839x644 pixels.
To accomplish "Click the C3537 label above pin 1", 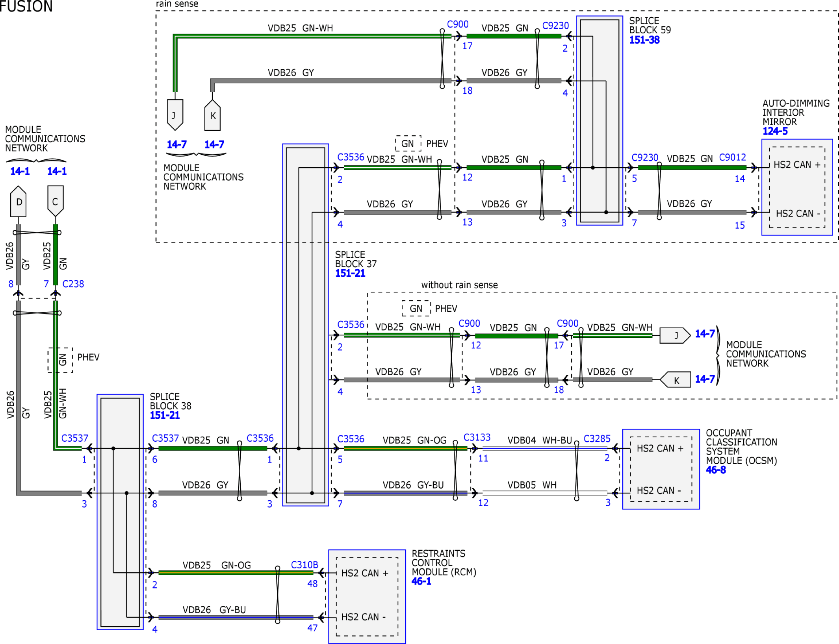I will [x=75, y=438].
